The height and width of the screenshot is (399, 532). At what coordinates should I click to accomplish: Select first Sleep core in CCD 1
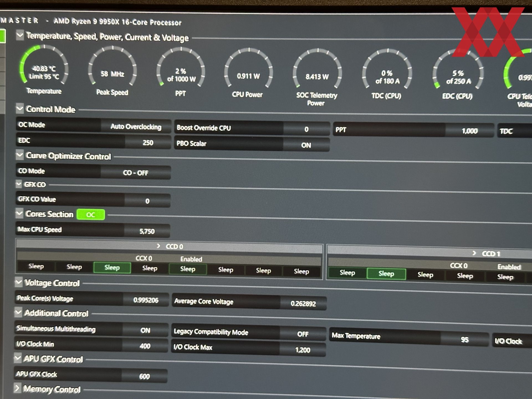tap(347, 273)
